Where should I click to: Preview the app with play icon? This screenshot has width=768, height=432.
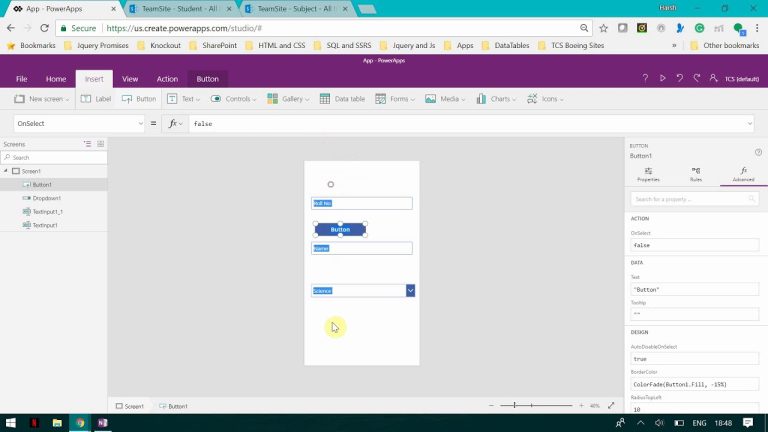pos(663,78)
